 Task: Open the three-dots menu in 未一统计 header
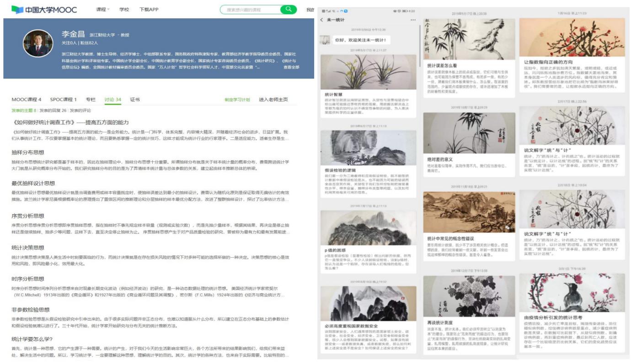point(413,20)
